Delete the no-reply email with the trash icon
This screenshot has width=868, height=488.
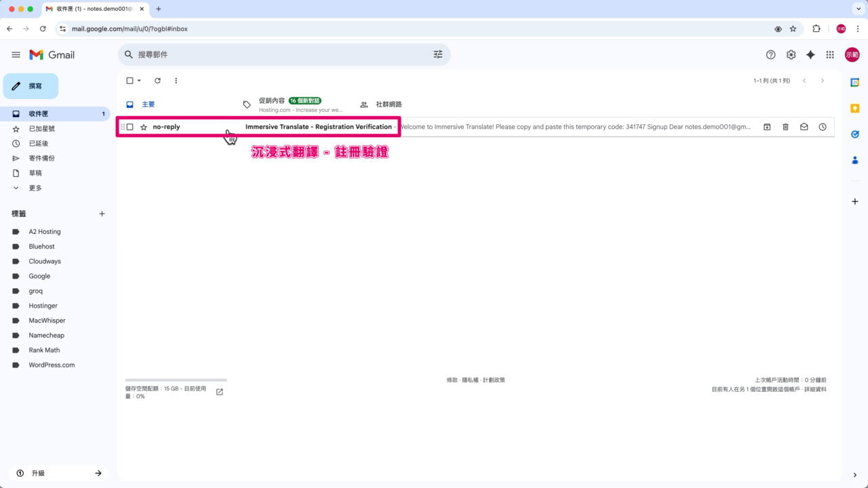785,127
